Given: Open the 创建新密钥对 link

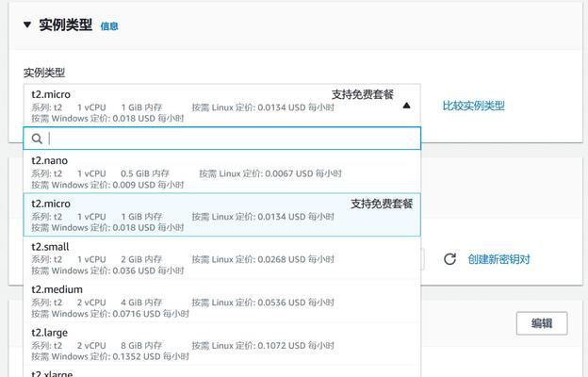Looking at the screenshot, I should pos(498,259).
